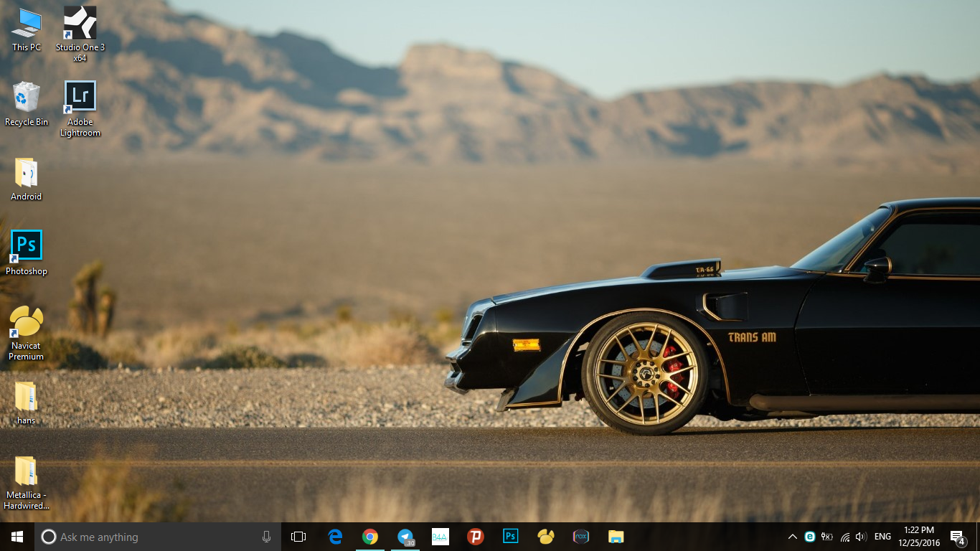980x551 pixels.
Task: Open Microsoft Edge from the taskbar
Action: coord(335,536)
